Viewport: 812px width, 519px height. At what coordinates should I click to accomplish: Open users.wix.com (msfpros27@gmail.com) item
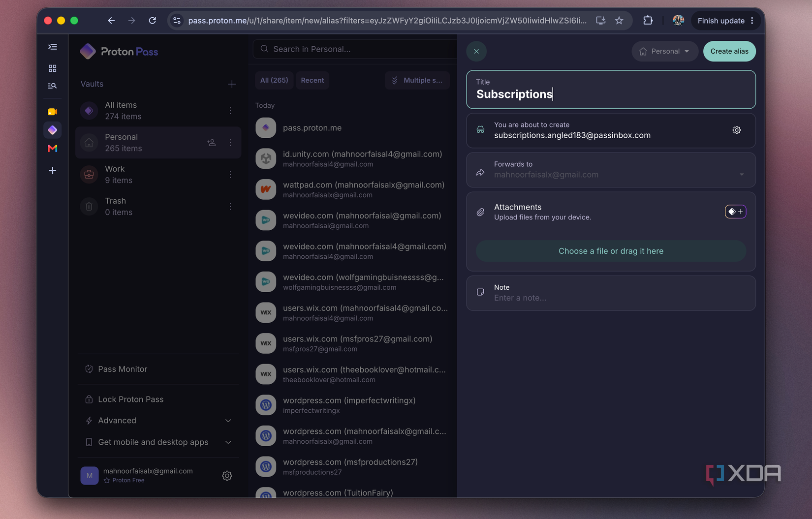[352, 343]
